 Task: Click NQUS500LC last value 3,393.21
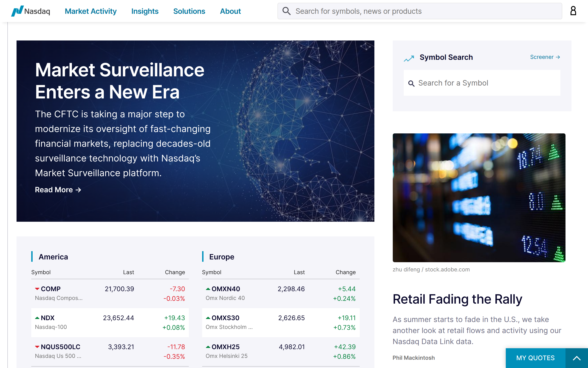(x=121, y=347)
